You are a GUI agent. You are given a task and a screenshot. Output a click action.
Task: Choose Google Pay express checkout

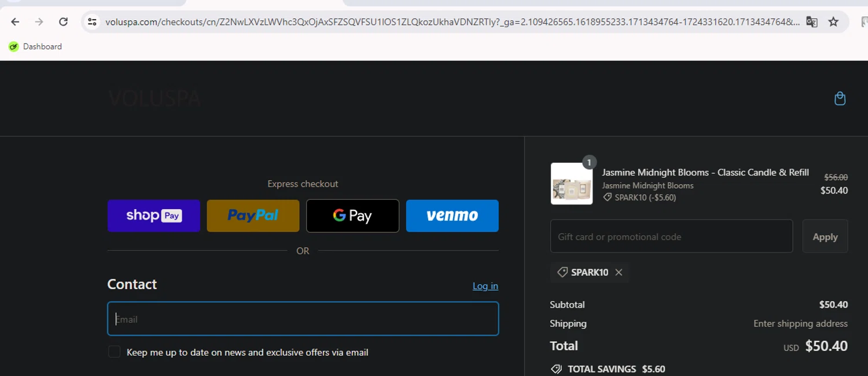click(352, 216)
